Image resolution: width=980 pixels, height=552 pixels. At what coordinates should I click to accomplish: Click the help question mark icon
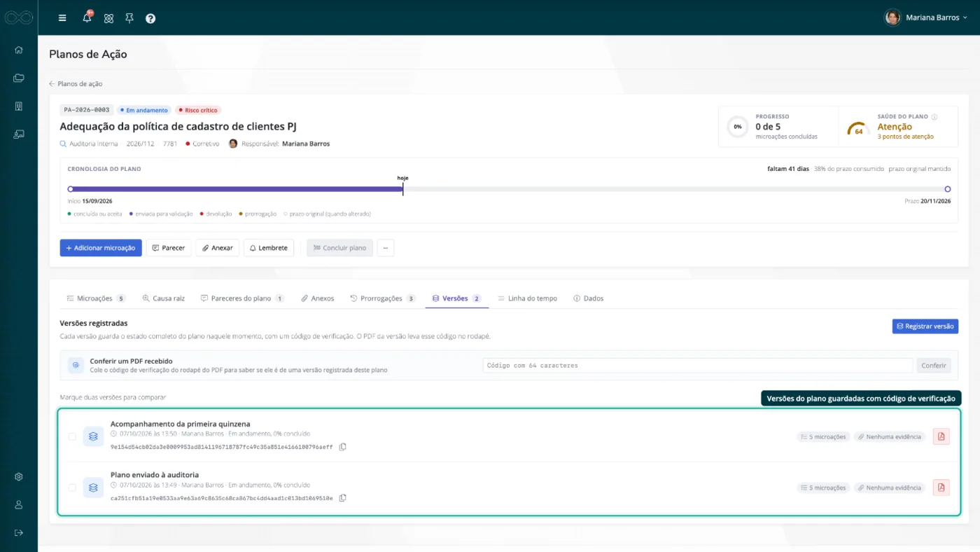coord(150,18)
